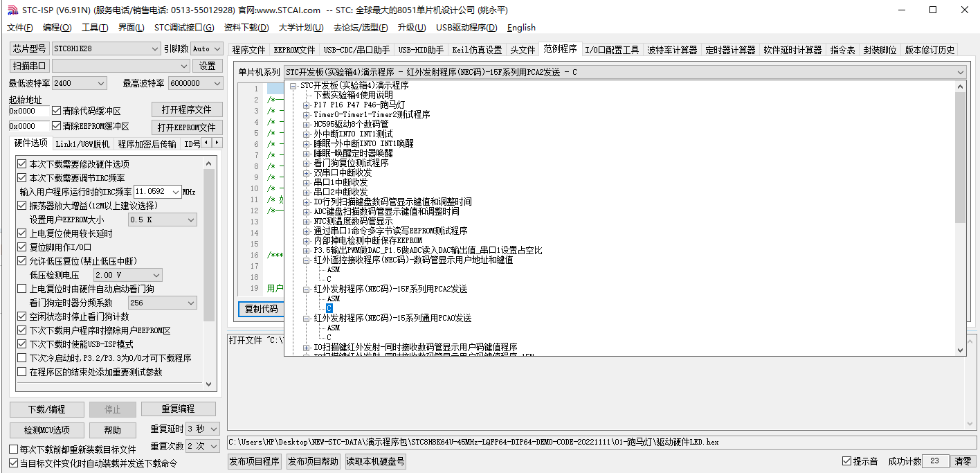Viewport: 980px width, 473px height.
Task: Click scroll down arrow of example tree list
Action: click(x=960, y=351)
